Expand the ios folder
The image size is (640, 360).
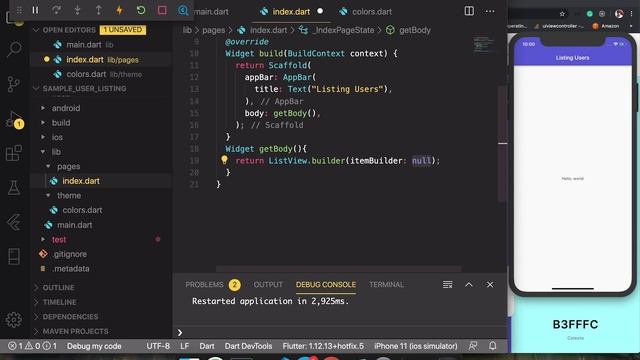coord(57,137)
